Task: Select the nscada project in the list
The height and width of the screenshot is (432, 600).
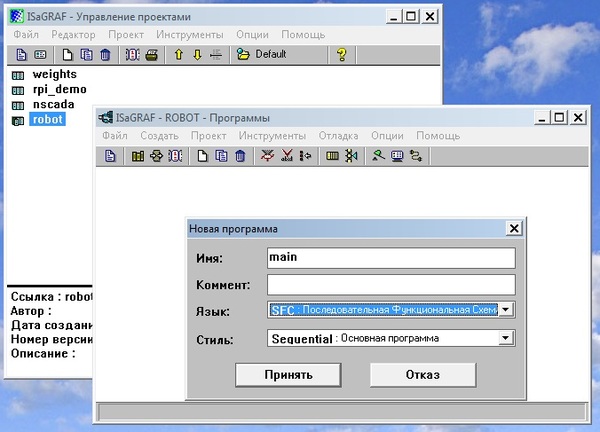Action: click(x=54, y=104)
